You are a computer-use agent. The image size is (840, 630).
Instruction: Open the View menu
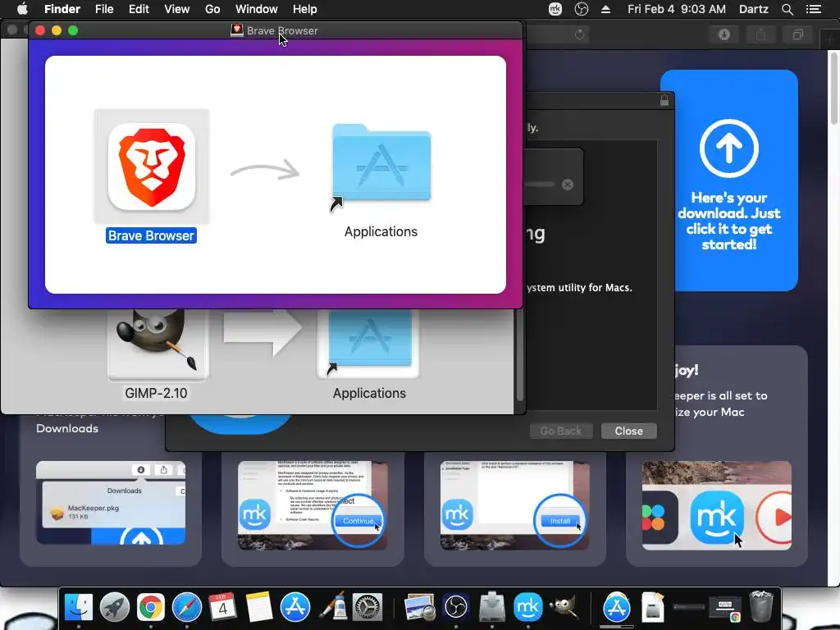click(x=177, y=9)
